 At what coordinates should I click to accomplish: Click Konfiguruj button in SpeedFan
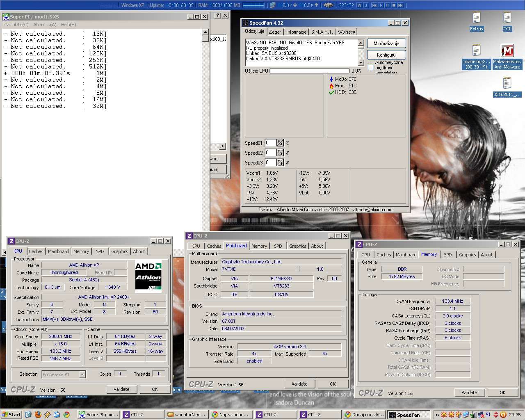(386, 55)
